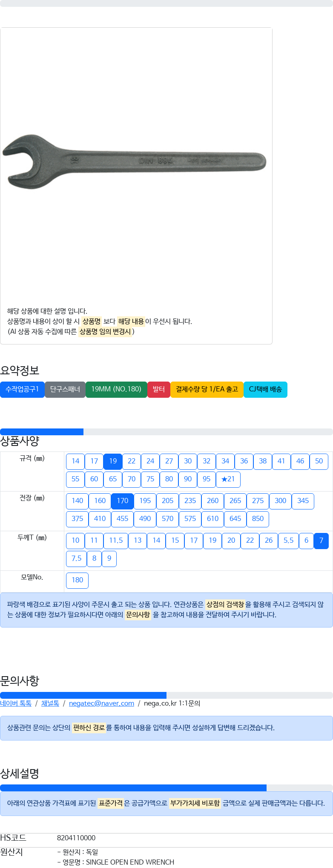Open the 네이버 톡톡 link
Viewport: 333px width, 868px height.
coord(16,703)
